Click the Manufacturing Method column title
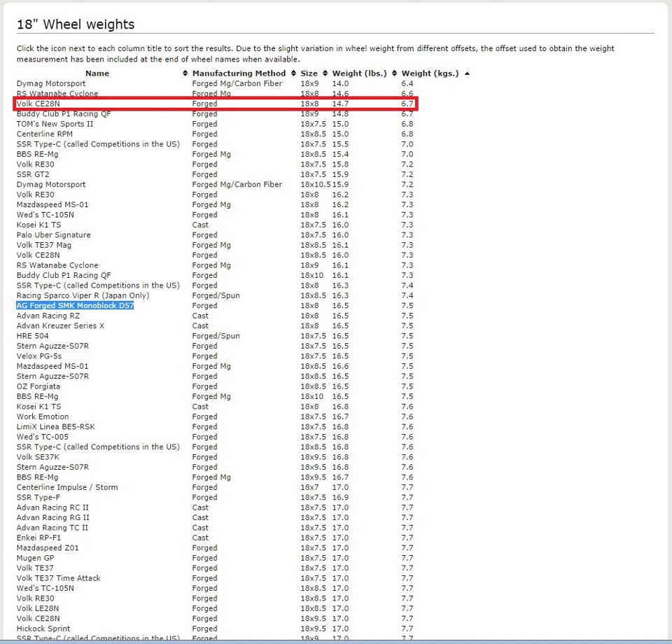The width and height of the screenshot is (672, 644). [239, 73]
